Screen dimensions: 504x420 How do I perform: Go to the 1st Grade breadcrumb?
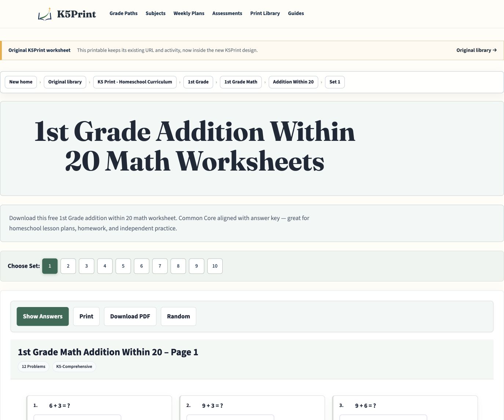[198, 82]
